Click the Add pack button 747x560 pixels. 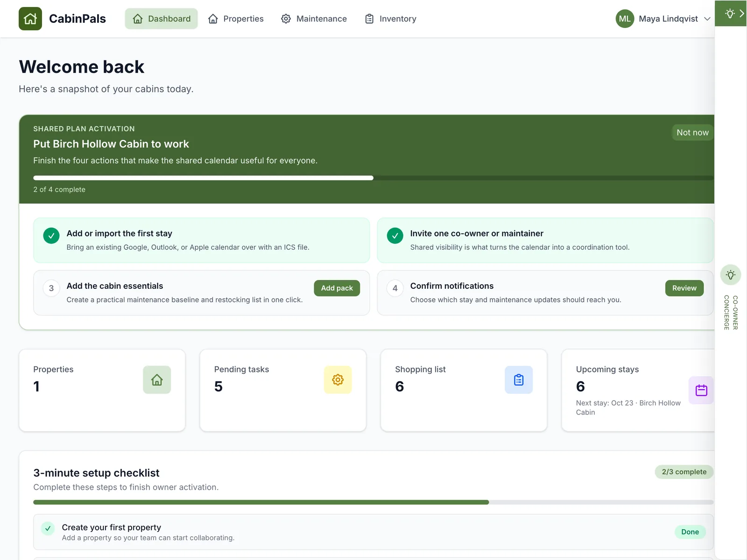tap(337, 288)
